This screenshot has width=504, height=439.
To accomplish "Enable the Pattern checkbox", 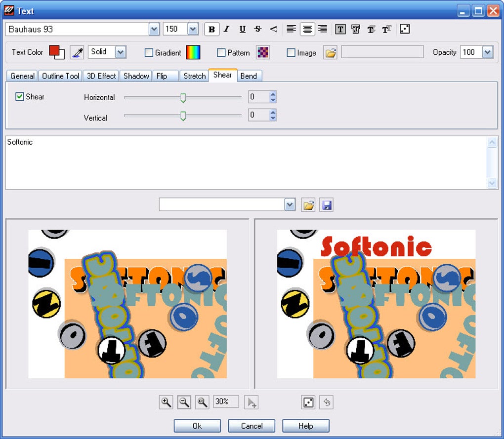I will click(221, 53).
